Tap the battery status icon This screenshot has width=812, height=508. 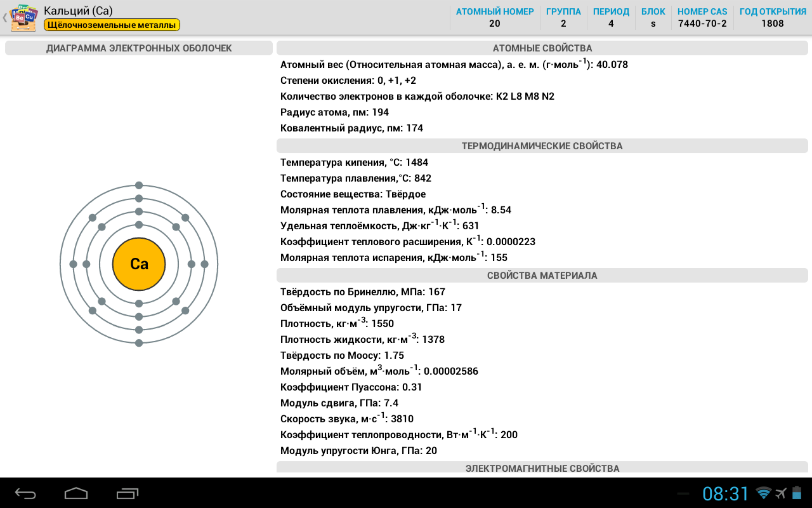point(797,493)
